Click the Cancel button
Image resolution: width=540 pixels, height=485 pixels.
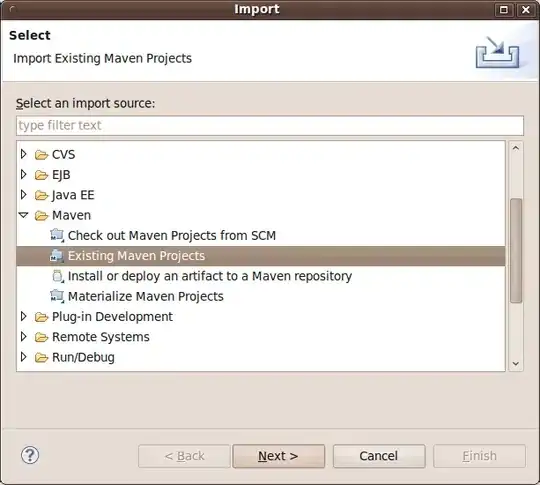pos(379,456)
